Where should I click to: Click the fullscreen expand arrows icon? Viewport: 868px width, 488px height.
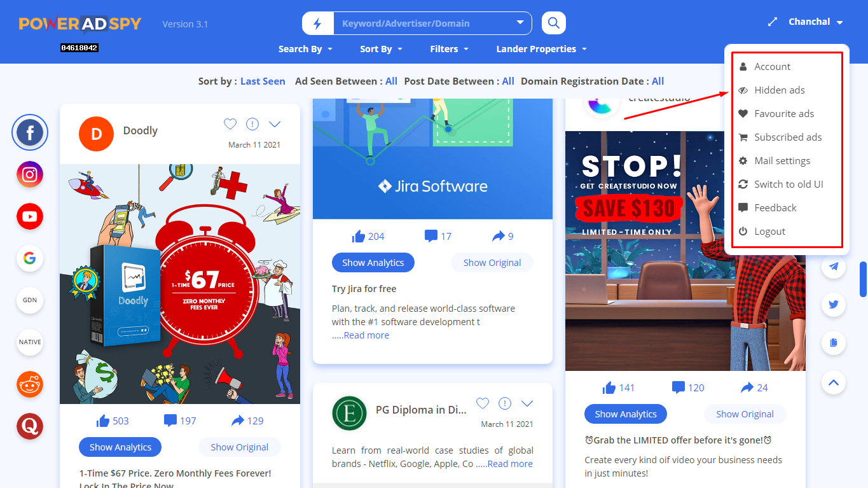point(773,22)
